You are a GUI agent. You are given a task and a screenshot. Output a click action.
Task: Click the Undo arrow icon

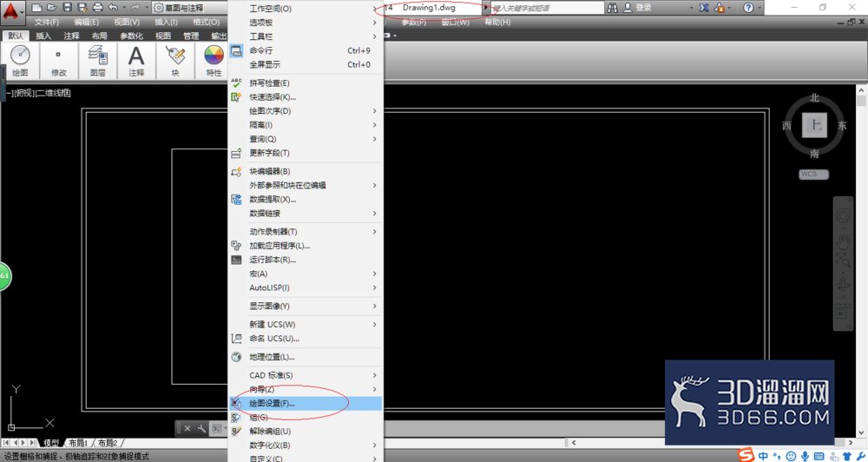pyautogui.click(x=113, y=8)
